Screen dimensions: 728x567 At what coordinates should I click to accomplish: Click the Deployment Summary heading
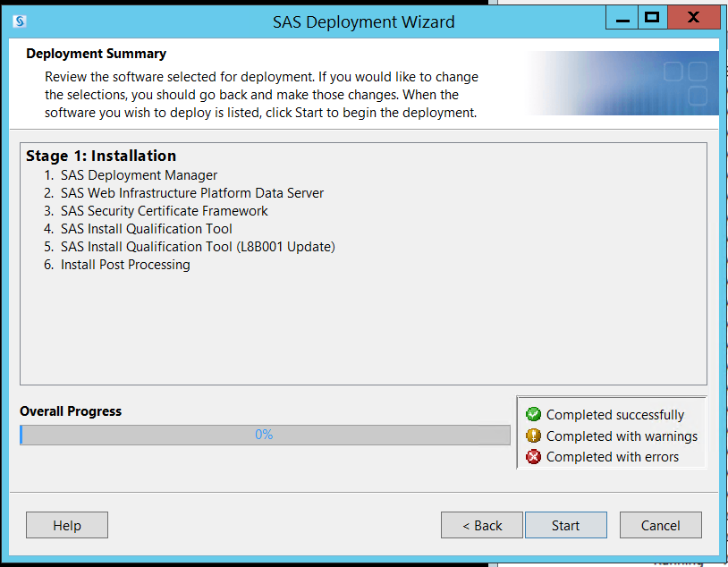coord(96,54)
